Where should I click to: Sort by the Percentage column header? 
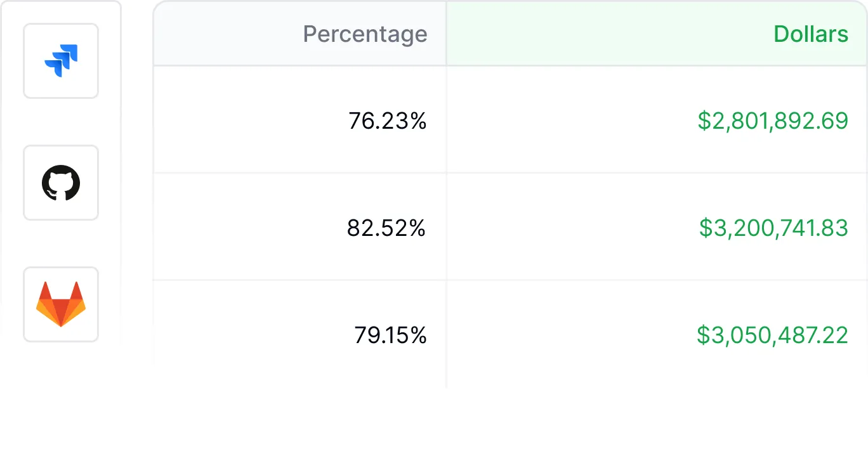pos(365,34)
